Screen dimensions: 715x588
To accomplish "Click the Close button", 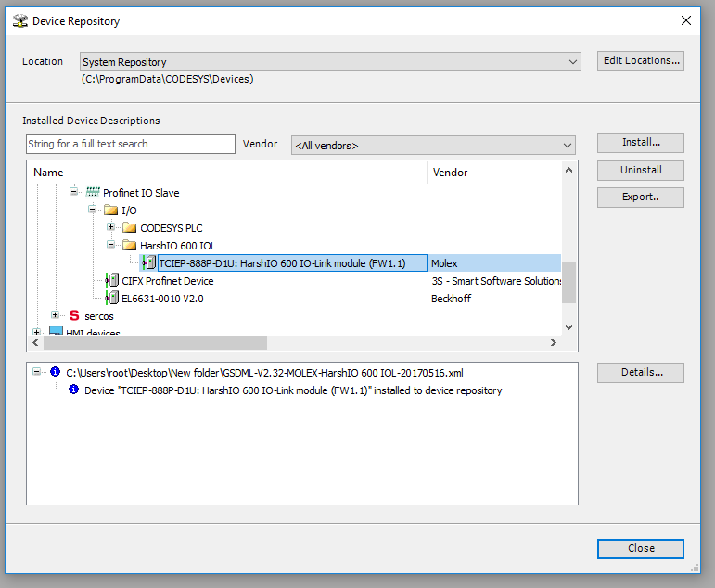I will tap(641, 548).
